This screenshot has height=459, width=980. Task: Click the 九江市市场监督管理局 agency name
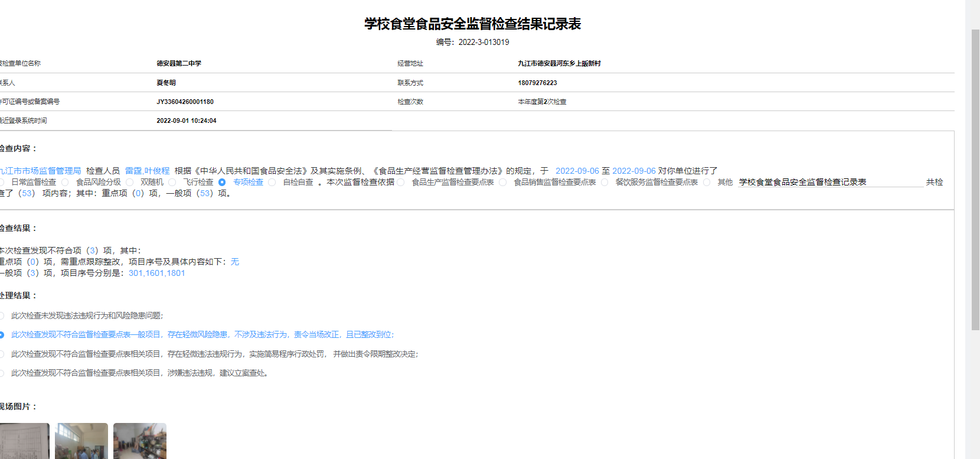(x=40, y=171)
